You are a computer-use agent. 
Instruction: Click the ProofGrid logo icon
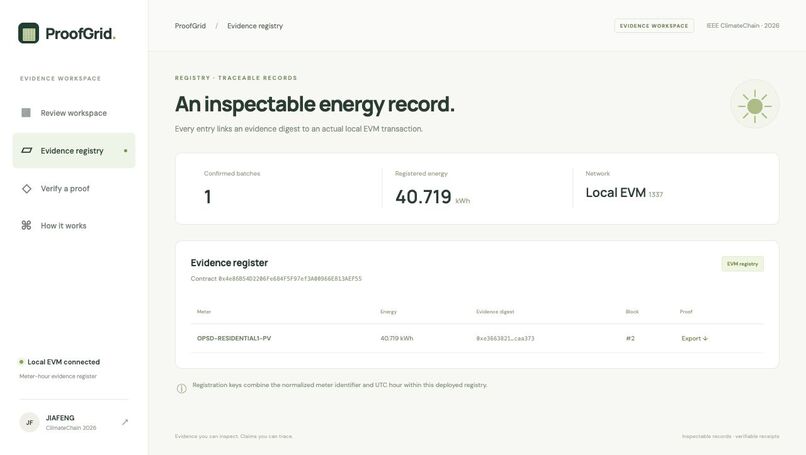(28, 33)
